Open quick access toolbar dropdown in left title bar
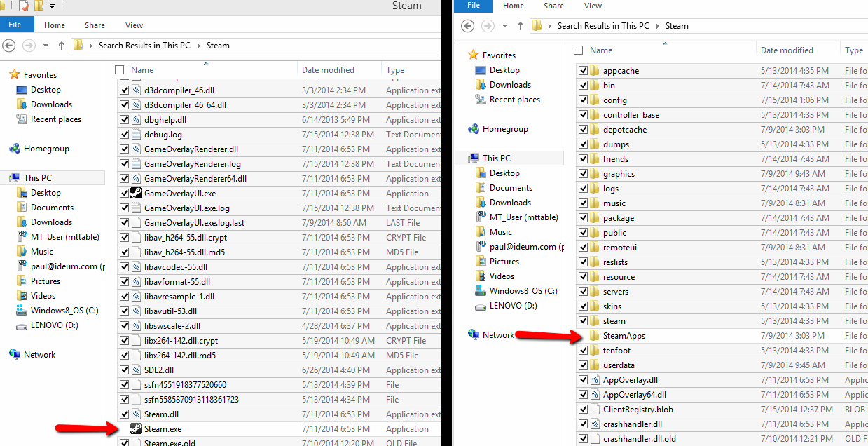 pyautogui.click(x=53, y=6)
